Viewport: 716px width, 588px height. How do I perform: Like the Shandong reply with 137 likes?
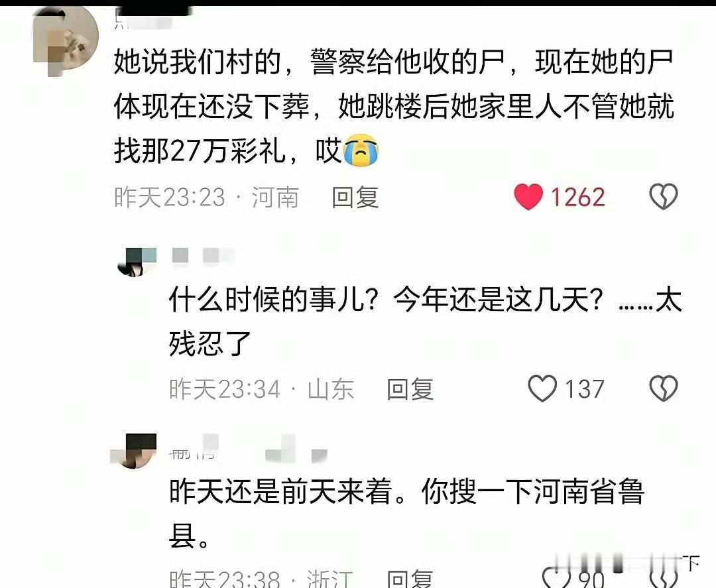point(542,388)
